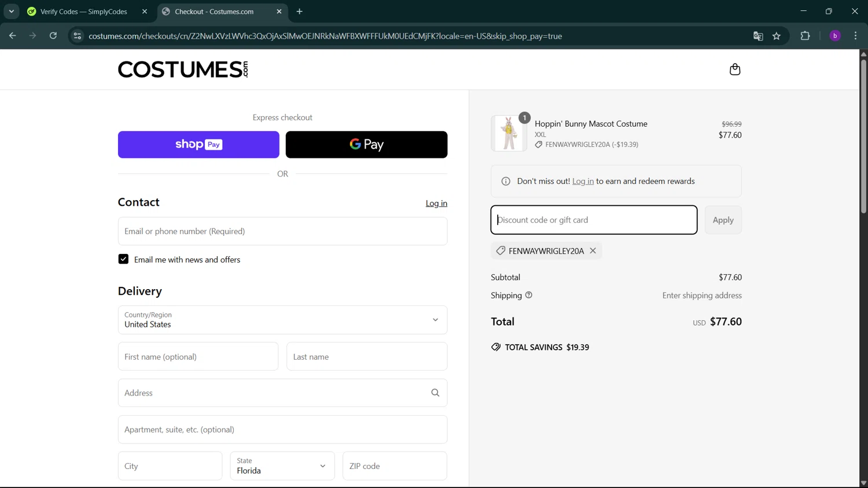Open the Chrome three-dot menu
This screenshot has height=488, width=868.
click(856, 36)
